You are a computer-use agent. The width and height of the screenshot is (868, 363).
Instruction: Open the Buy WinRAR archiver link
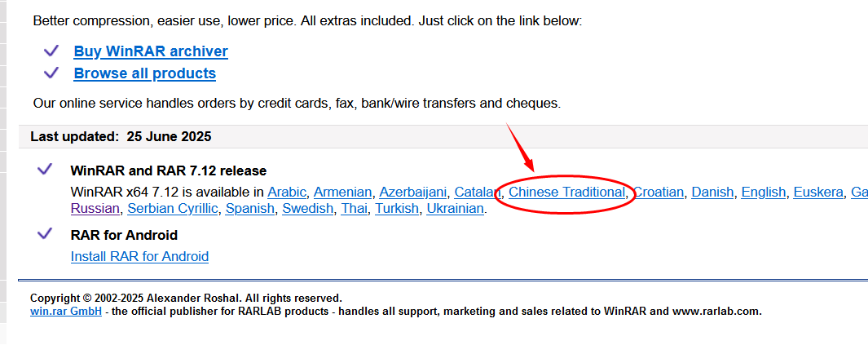click(x=151, y=51)
